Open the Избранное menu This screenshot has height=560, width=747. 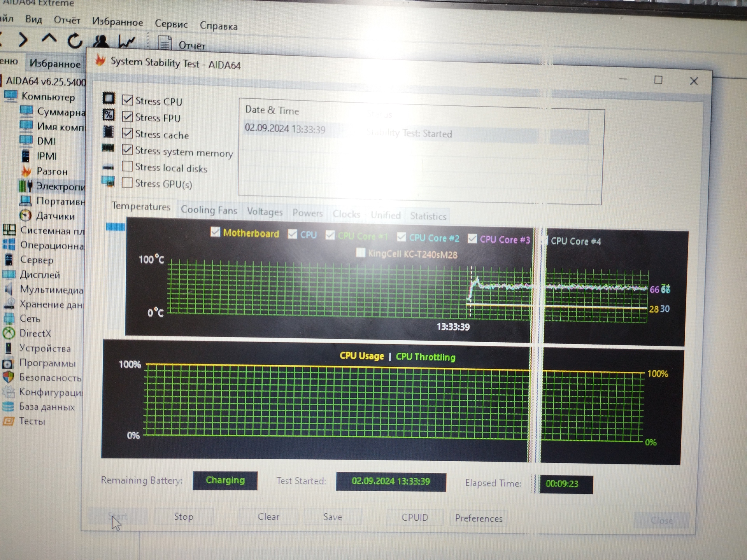click(x=117, y=22)
